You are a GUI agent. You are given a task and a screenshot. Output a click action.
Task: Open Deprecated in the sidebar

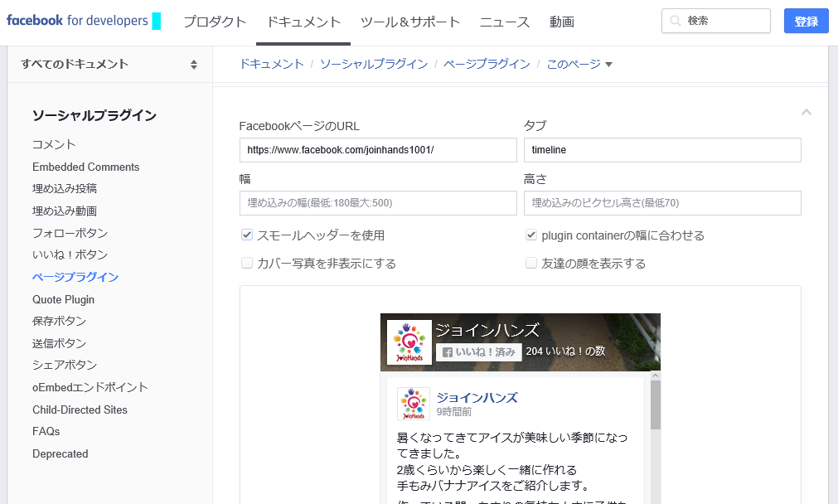pyautogui.click(x=61, y=453)
